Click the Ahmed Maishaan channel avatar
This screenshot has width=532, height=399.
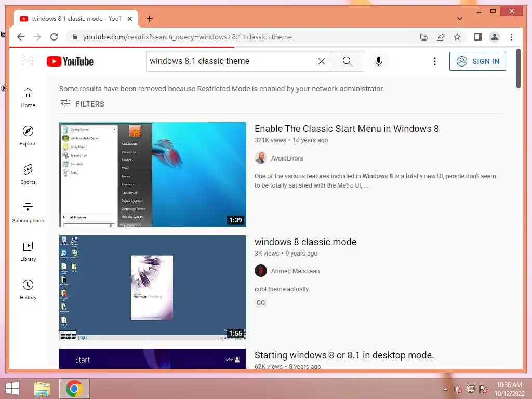tap(261, 271)
